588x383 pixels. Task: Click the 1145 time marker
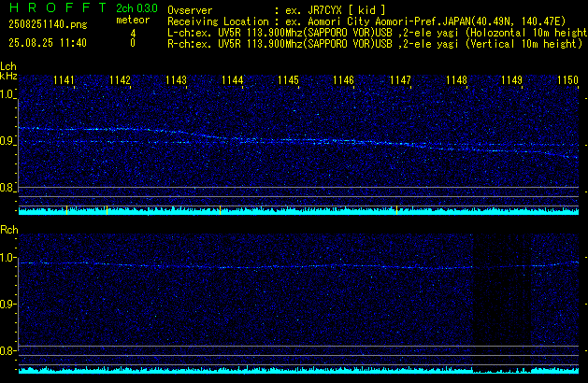pos(288,80)
